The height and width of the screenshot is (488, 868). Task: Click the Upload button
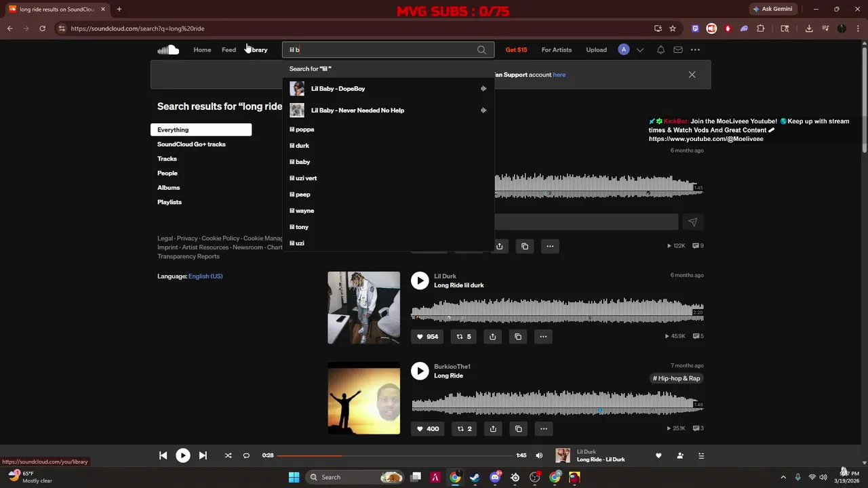[597, 49]
